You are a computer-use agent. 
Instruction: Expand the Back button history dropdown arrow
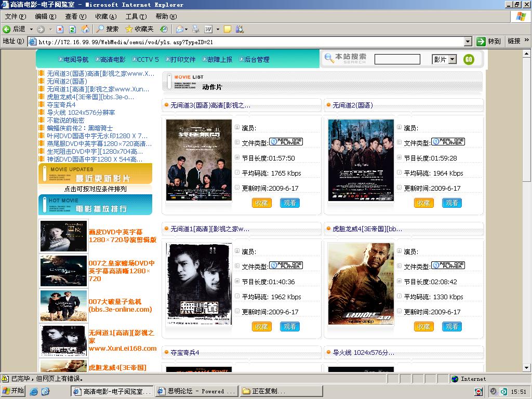tap(31, 29)
